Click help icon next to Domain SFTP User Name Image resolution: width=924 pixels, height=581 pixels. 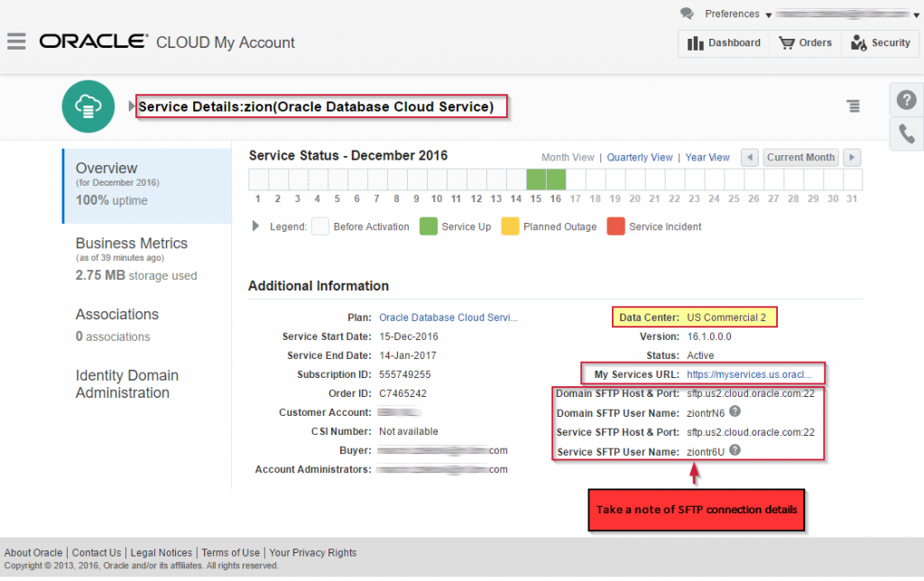(x=736, y=412)
